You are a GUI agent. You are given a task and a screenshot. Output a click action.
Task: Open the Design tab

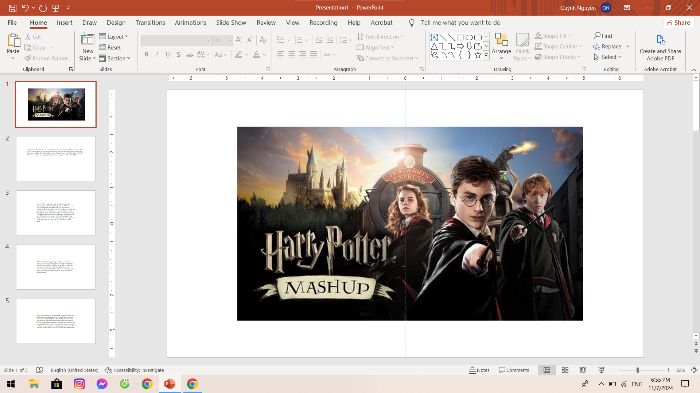[116, 22]
